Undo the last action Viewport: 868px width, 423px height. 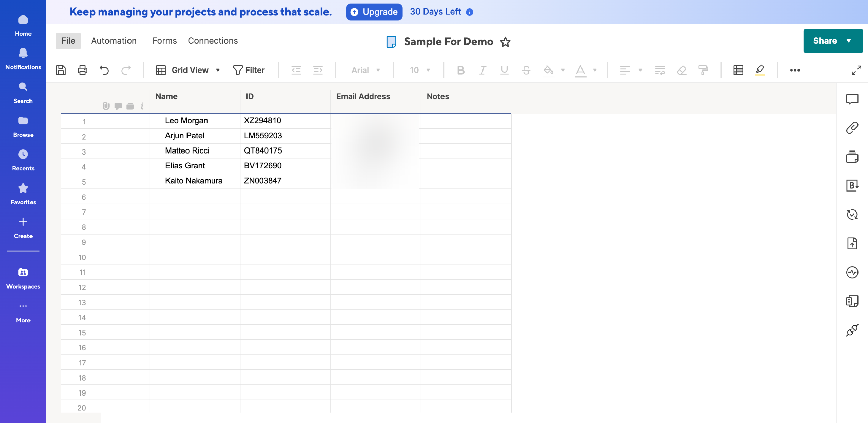click(104, 70)
